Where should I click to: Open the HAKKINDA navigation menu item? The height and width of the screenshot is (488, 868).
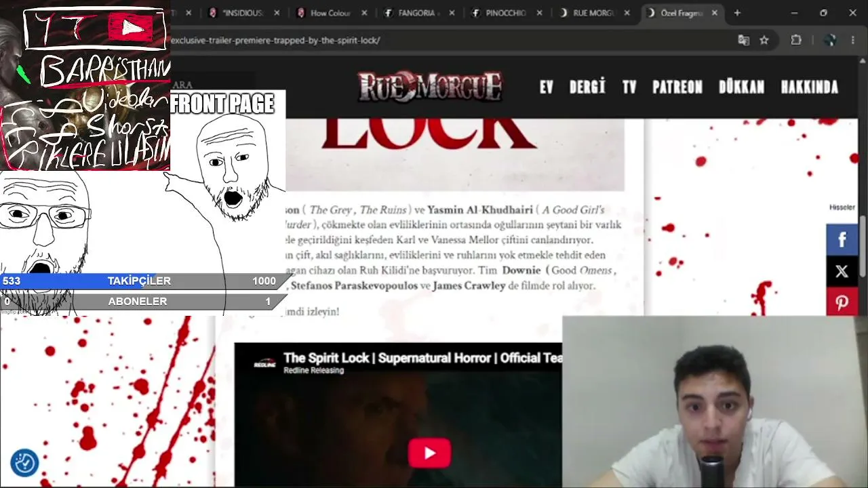(x=810, y=87)
